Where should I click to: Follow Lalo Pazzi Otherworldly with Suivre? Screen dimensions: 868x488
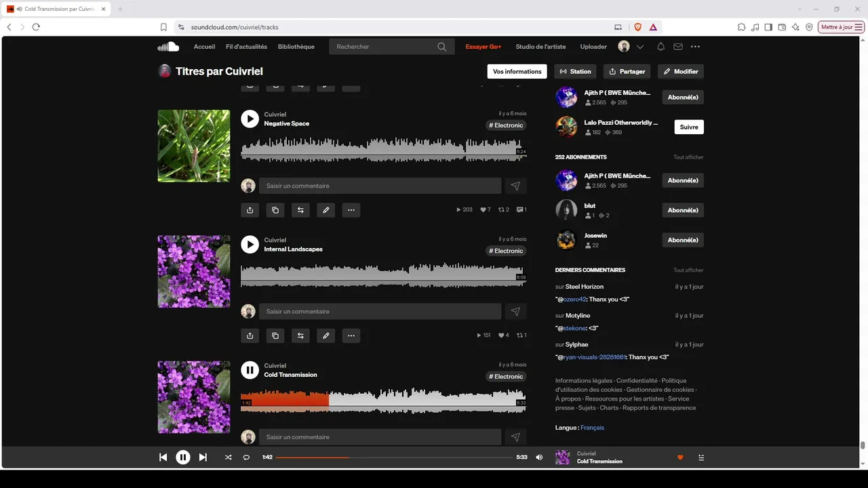[x=689, y=127]
